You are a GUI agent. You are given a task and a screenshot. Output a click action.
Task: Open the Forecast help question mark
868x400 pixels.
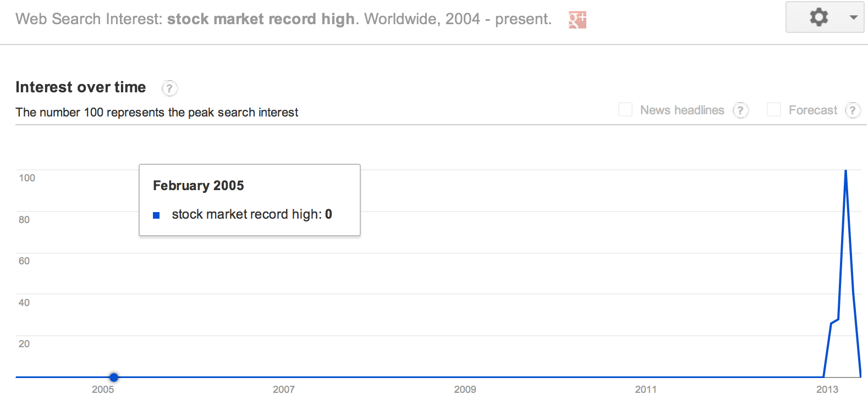point(853,110)
